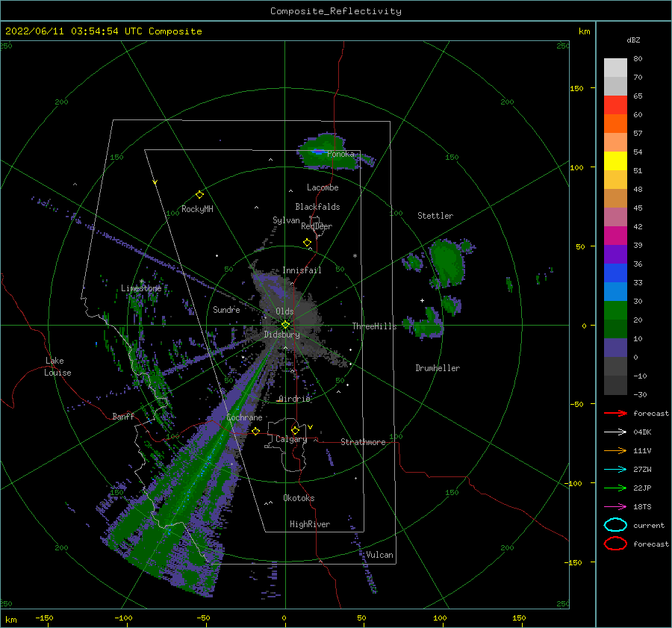
Task: Click the Innisfail city label
Action: (x=302, y=270)
